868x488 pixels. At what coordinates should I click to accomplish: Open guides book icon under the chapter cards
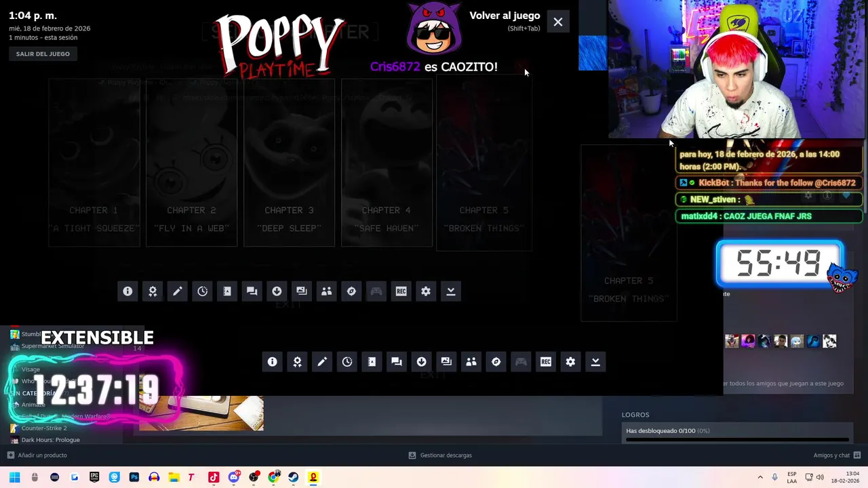coord(227,291)
